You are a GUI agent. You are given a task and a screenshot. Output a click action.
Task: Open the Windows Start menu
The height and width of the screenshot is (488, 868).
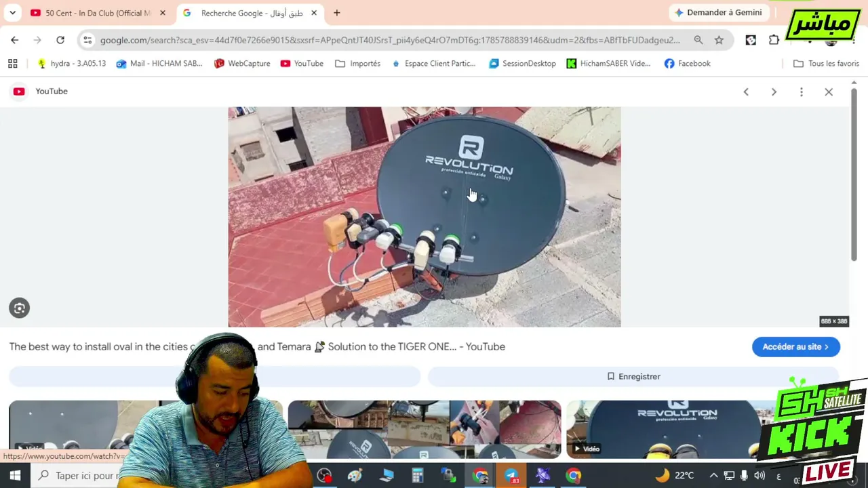[15, 476]
